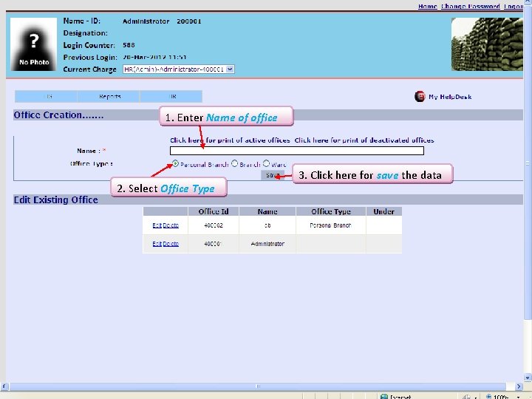This screenshot has width=532, height=399.
Task: Click the Name column header in table
Action: click(x=267, y=212)
